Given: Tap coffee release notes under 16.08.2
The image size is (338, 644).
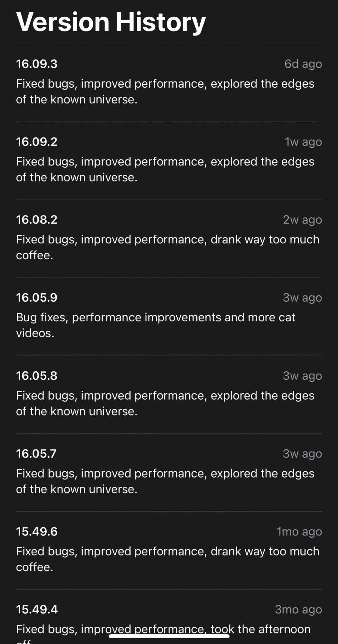Looking at the screenshot, I should click(167, 247).
